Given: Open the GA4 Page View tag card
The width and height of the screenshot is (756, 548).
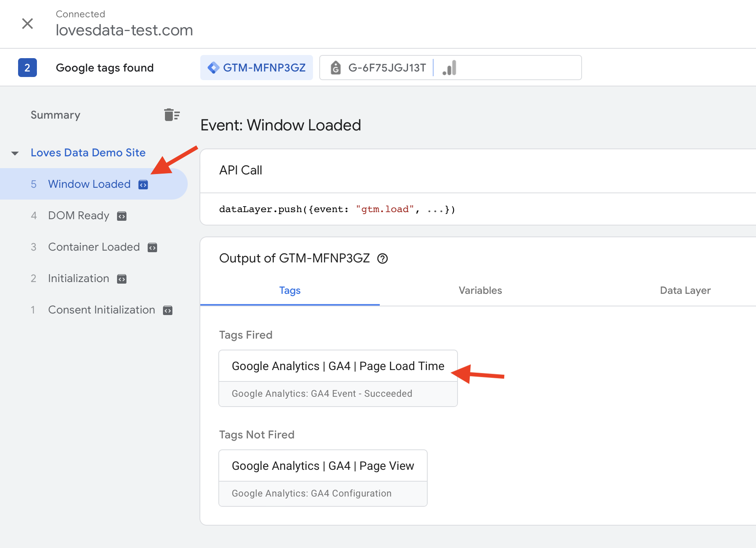Looking at the screenshot, I should click(322, 477).
